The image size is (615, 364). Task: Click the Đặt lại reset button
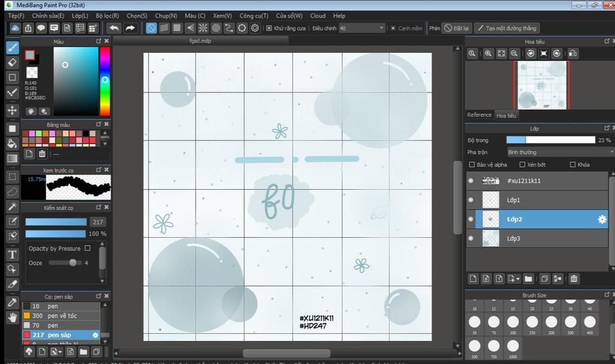(456, 28)
